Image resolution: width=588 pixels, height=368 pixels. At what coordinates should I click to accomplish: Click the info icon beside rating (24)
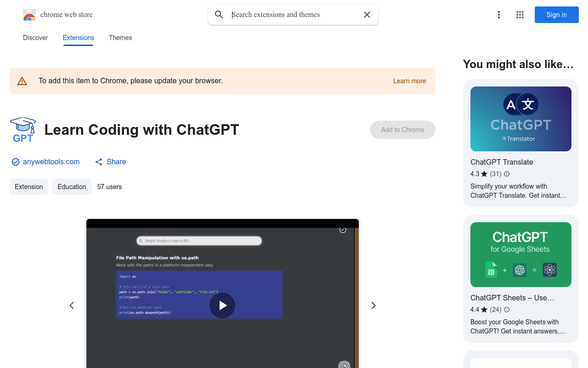(x=507, y=310)
